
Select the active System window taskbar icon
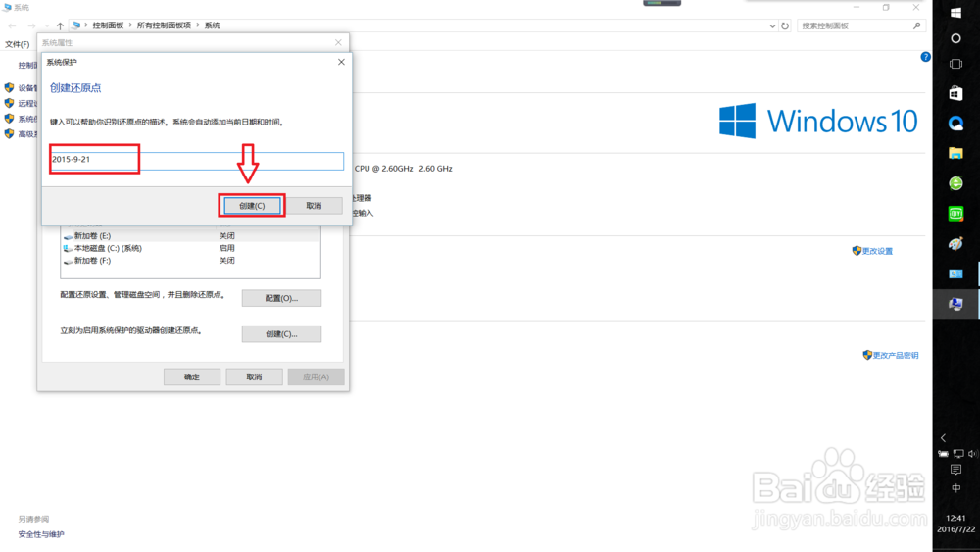point(955,305)
